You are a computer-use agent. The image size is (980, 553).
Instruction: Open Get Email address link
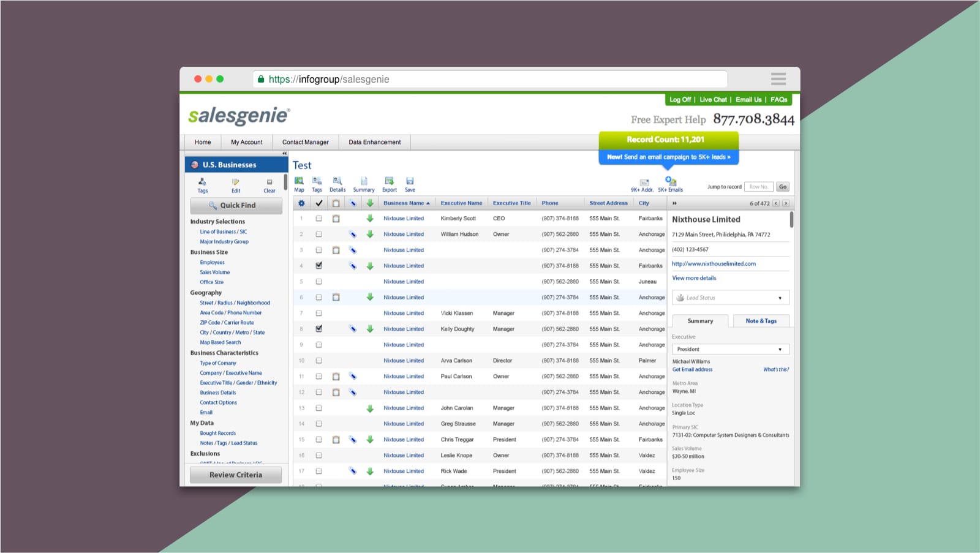(692, 370)
